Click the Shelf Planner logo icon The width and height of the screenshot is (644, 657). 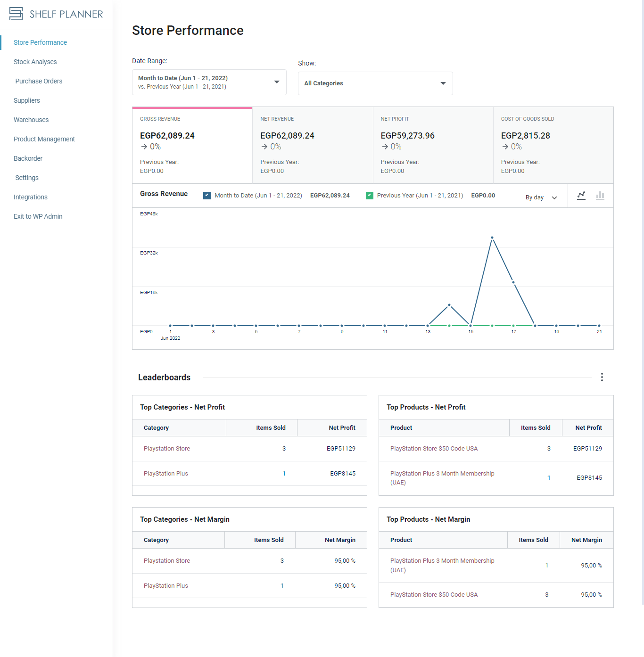pyautogui.click(x=16, y=14)
